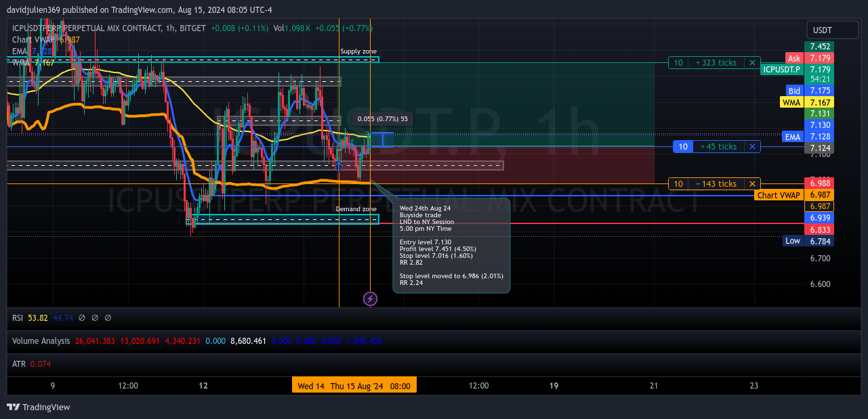
Task: Close the +45 ticks position label
Action: tap(752, 147)
